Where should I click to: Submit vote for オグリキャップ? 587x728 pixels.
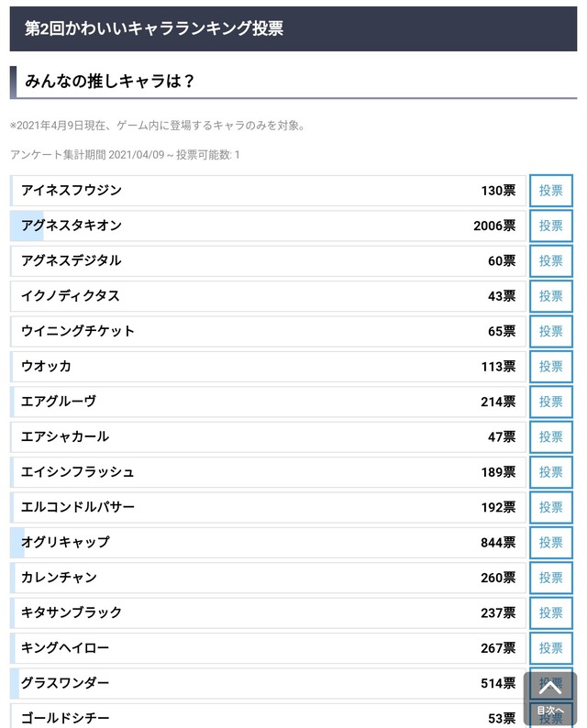[551, 542]
